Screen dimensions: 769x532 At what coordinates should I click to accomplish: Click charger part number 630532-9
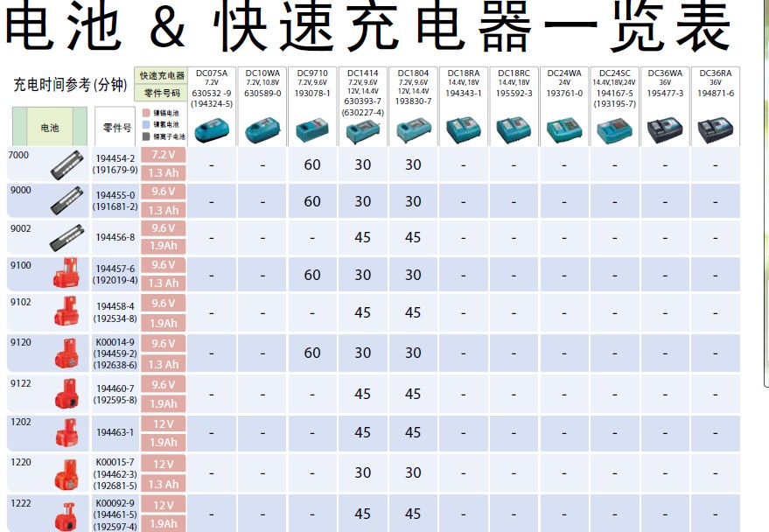(x=212, y=93)
